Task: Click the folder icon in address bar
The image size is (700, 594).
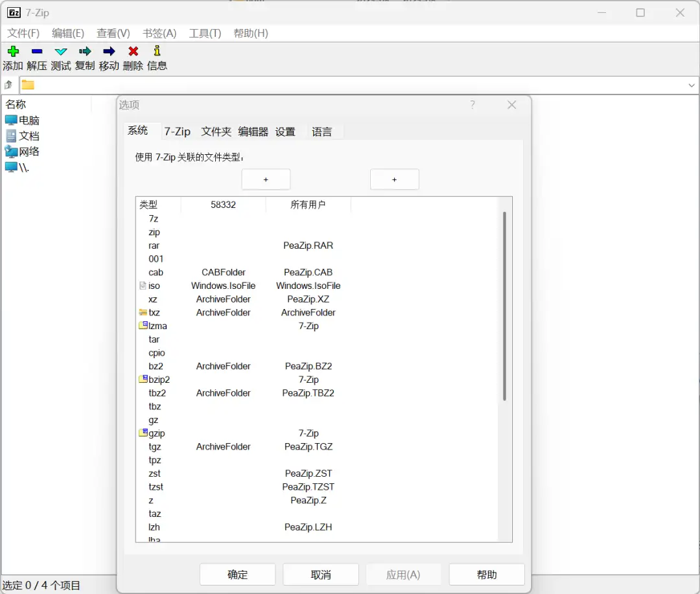Action: 28,84
